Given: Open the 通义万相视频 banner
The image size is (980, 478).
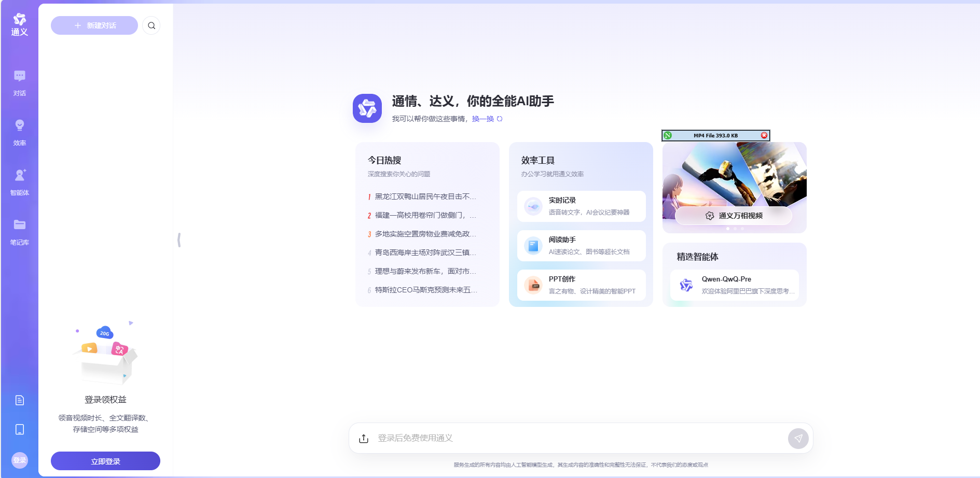Looking at the screenshot, I should (x=735, y=187).
